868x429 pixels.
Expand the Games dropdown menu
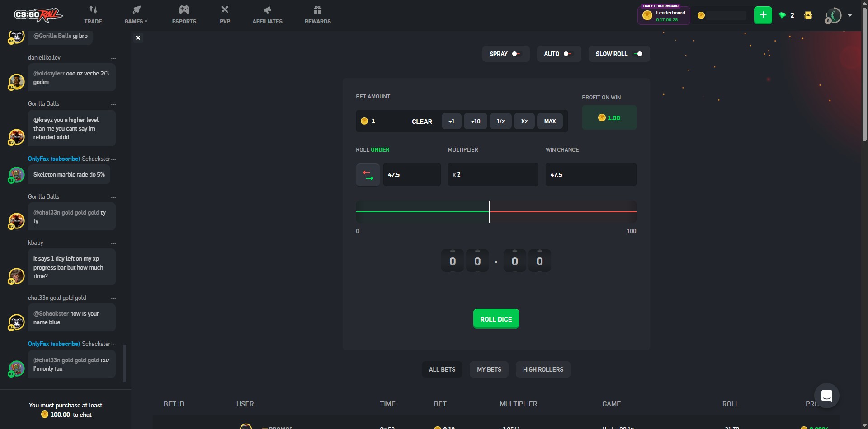point(136,15)
